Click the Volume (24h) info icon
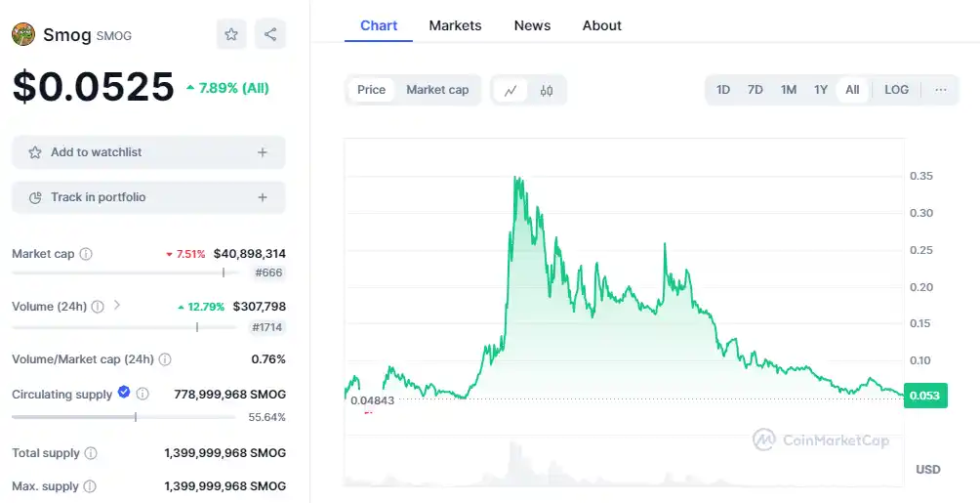The width and height of the screenshot is (980, 503). coord(98,307)
